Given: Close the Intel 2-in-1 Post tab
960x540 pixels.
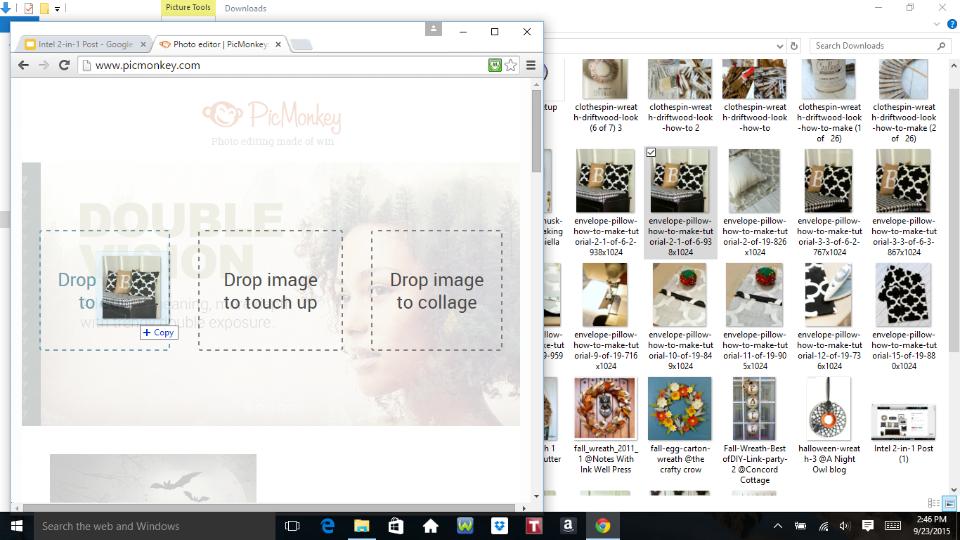Looking at the screenshot, I should 143,44.
